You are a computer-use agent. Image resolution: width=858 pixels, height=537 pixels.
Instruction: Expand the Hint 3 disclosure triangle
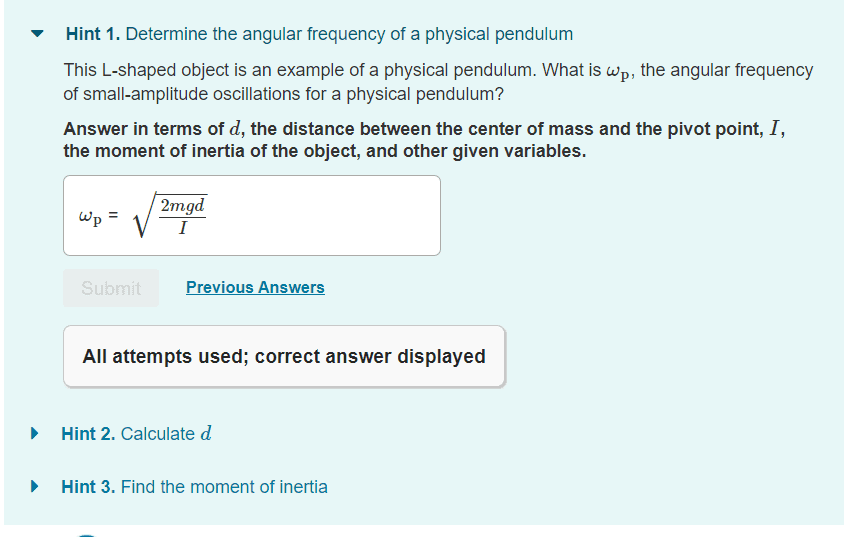pos(36,487)
